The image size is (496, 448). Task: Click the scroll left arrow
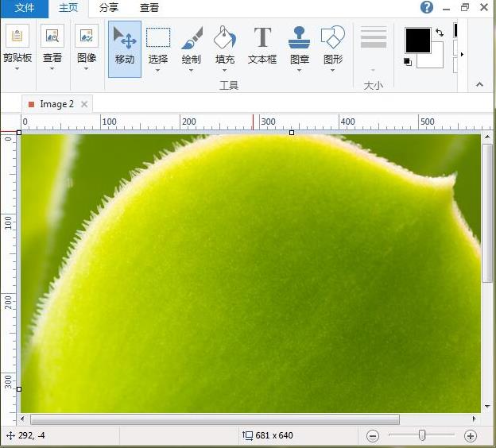tap(22, 419)
